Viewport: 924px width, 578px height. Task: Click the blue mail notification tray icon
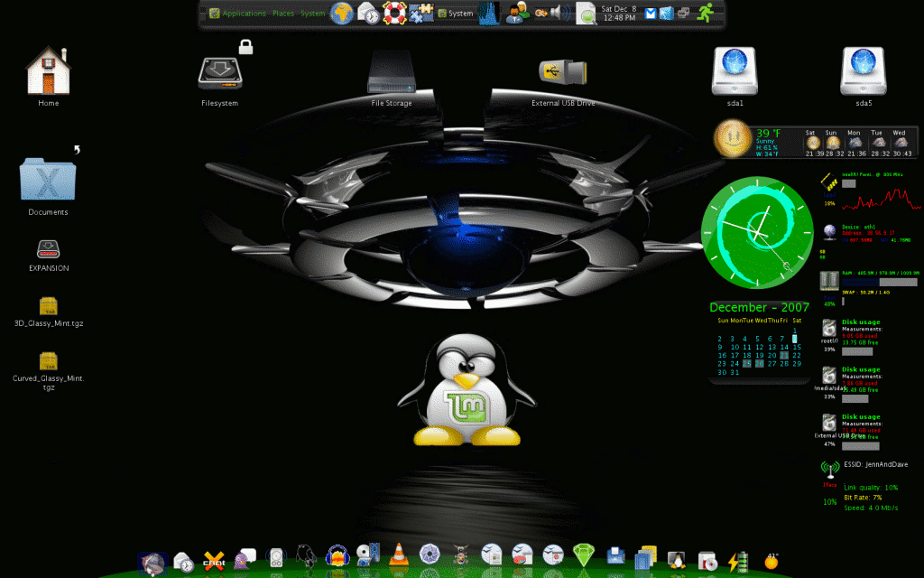pos(650,14)
